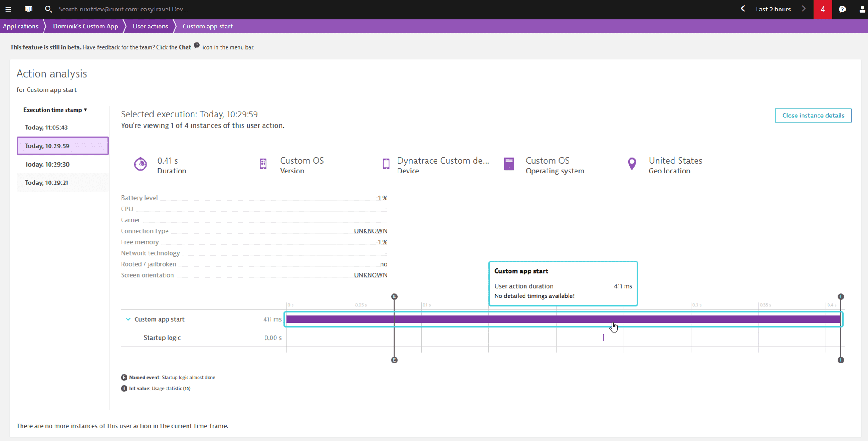Go to previous time frame arrow
Screen dimensions: 868x441
click(x=743, y=9)
